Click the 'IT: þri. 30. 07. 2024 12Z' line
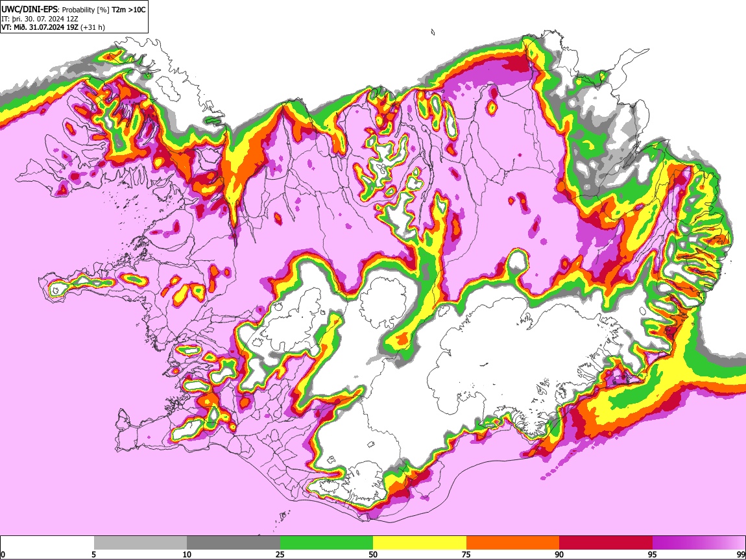The image size is (746, 560). click(x=40, y=19)
